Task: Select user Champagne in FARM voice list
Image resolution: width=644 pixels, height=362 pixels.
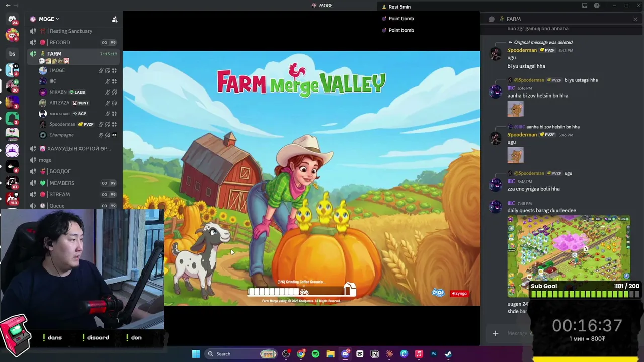Action: (x=78, y=135)
